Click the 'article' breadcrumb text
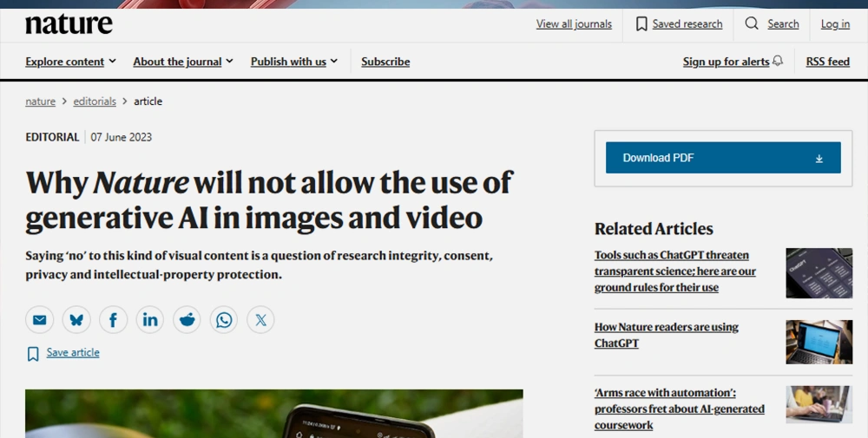Screen dimensions: 868x438 (148, 101)
